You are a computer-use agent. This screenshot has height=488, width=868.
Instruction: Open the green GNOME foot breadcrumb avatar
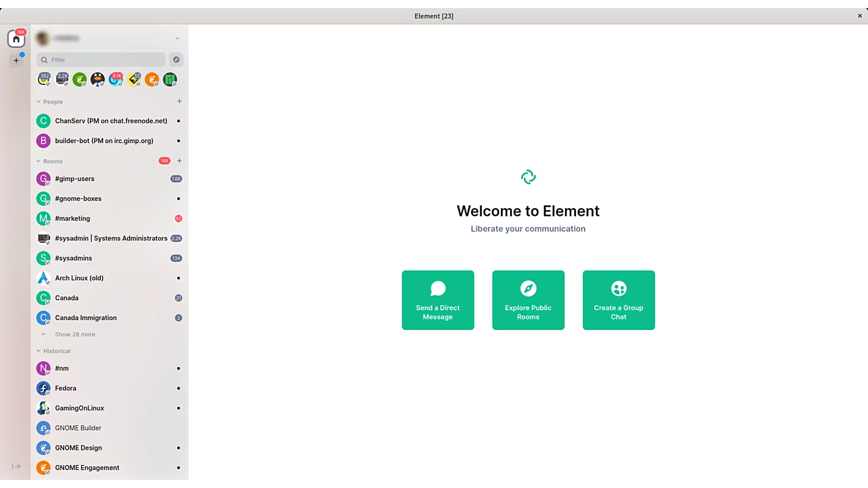(80, 80)
